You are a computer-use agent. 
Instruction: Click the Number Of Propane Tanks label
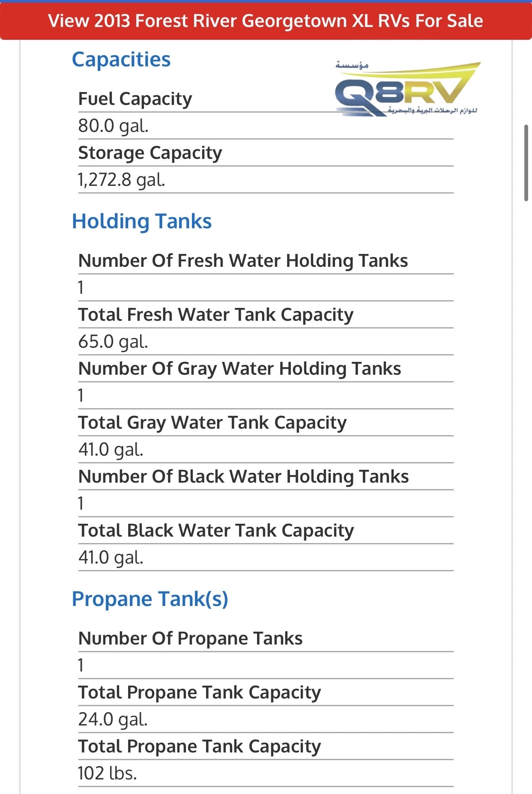pos(190,639)
